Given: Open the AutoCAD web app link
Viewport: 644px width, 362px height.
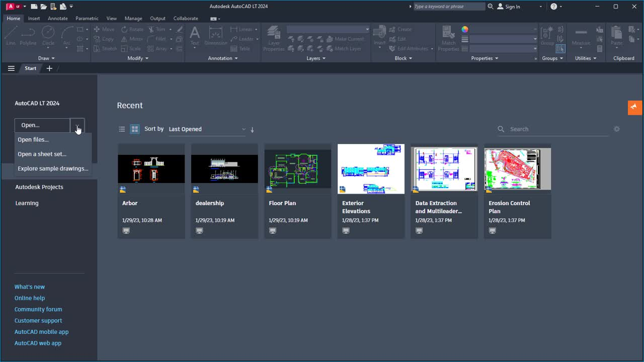Looking at the screenshot, I should coord(38,343).
